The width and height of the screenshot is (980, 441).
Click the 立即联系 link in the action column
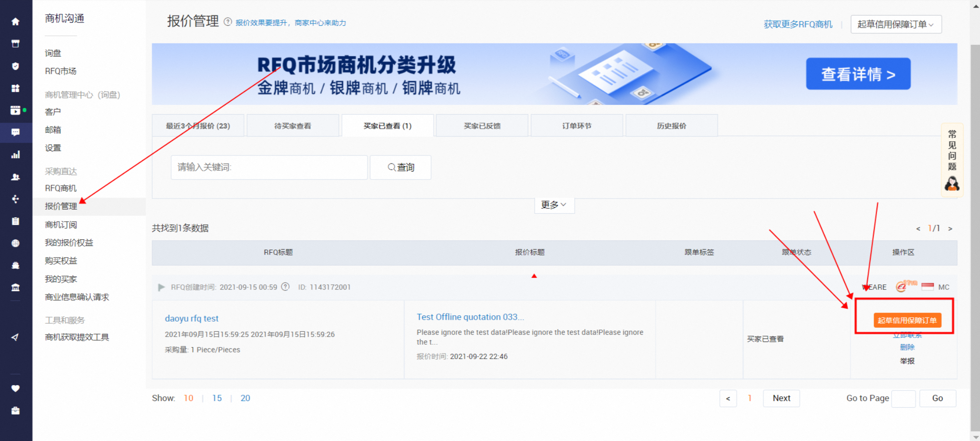coord(907,334)
